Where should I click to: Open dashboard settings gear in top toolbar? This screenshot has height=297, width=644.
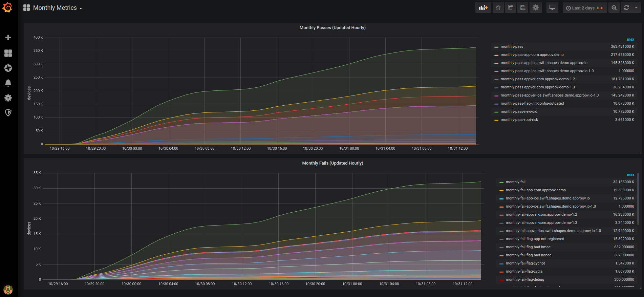[x=535, y=7]
